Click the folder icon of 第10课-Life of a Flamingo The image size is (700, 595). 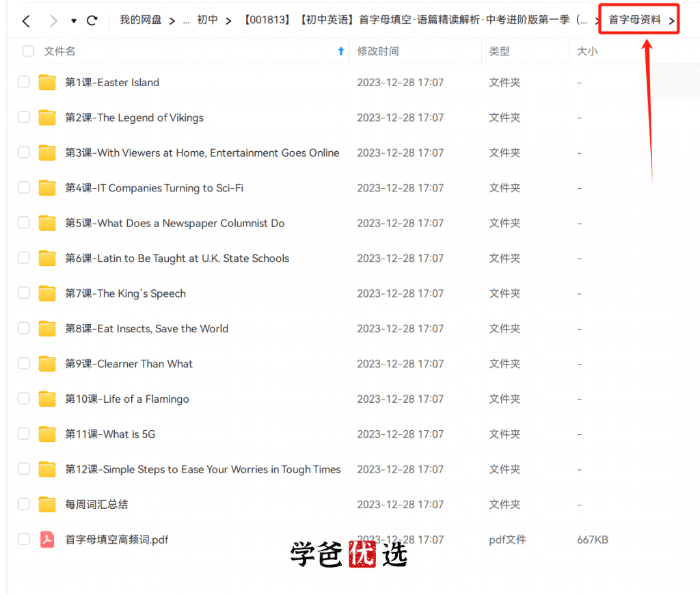pos(47,399)
